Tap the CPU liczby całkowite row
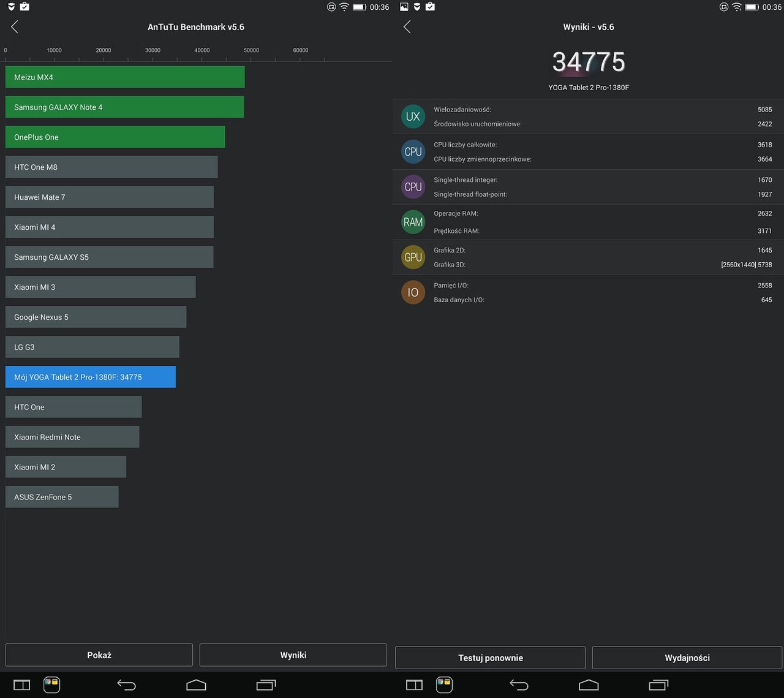Viewport: 784px width, 698px height. click(602, 145)
